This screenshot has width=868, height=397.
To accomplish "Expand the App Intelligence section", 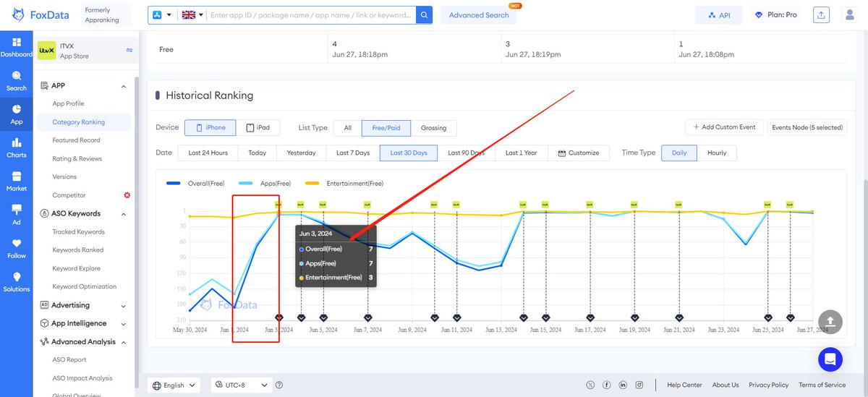I will tap(124, 324).
